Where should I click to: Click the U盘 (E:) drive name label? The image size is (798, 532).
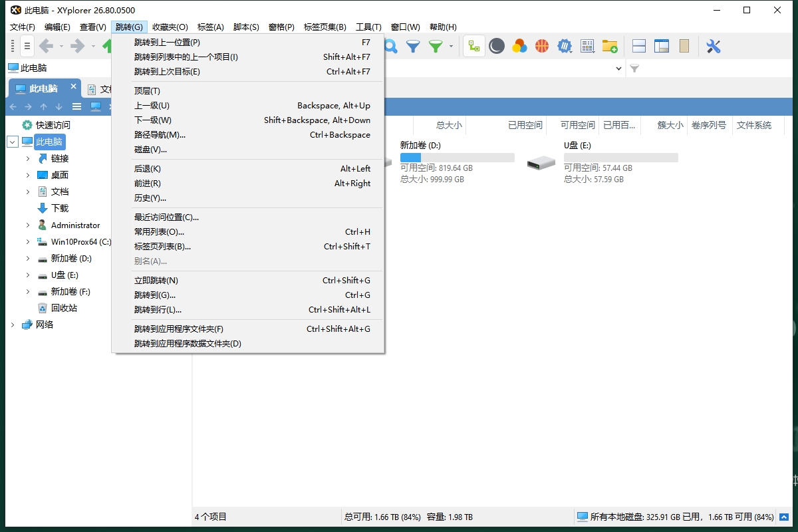click(577, 145)
